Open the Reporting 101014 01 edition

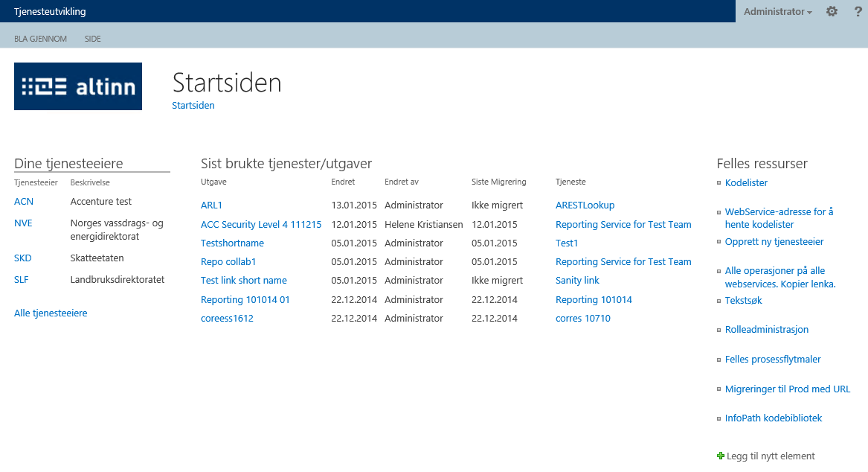(x=245, y=300)
